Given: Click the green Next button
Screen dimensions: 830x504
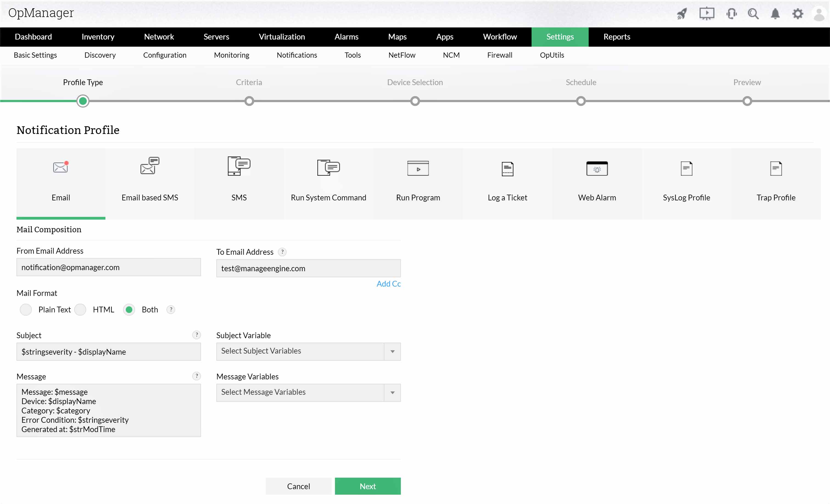Looking at the screenshot, I should 367,486.
